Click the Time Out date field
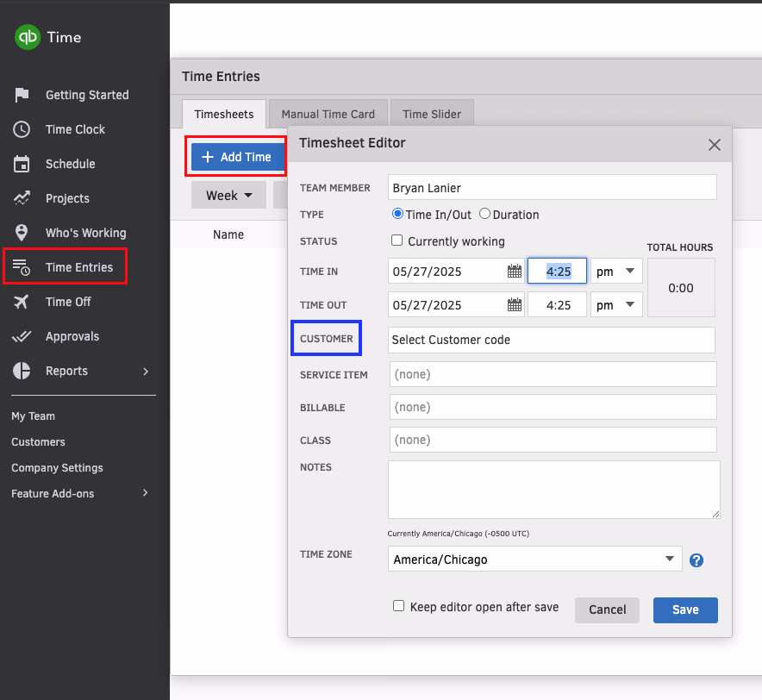 point(456,305)
